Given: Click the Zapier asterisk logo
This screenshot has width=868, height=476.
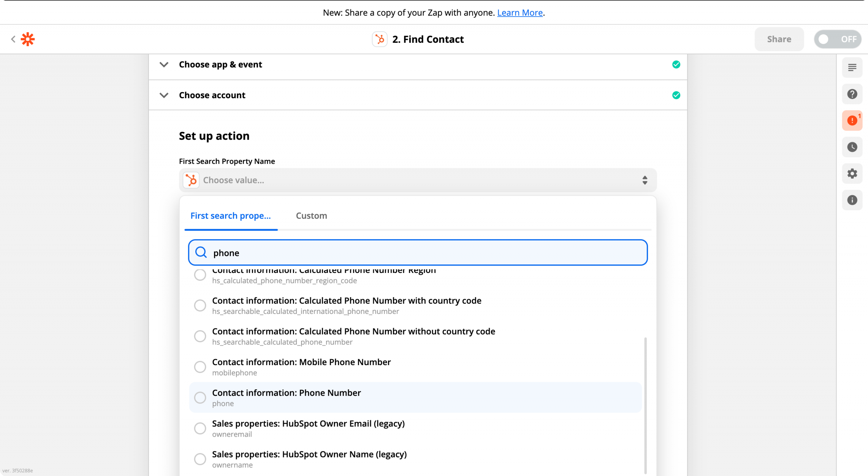Looking at the screenshot, I should click(x=28, y=39).
